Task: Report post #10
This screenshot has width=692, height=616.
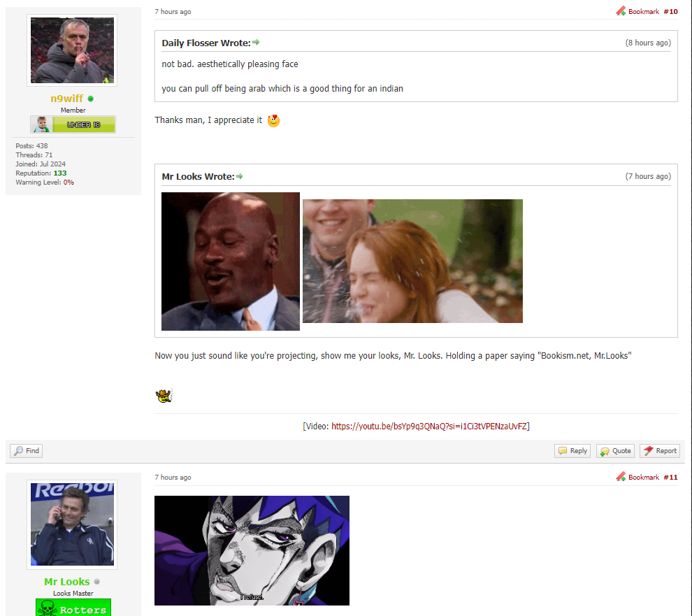Action: (x=660, y=451)
